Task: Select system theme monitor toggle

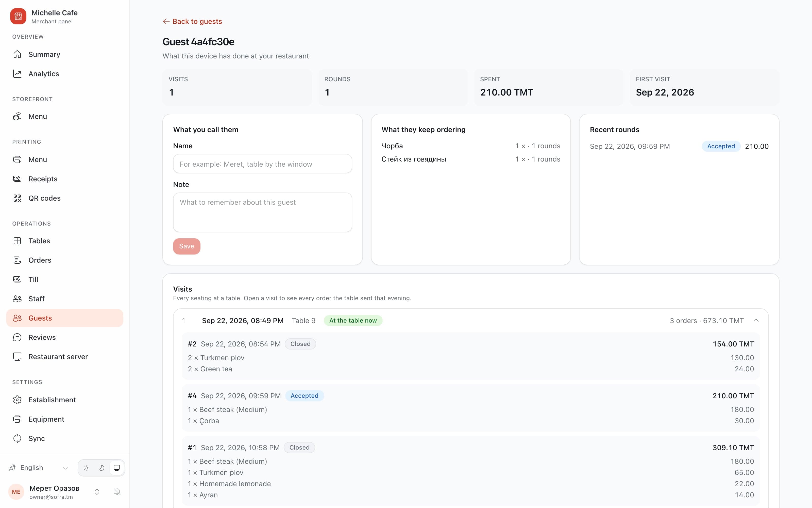Action: (117, 468)
